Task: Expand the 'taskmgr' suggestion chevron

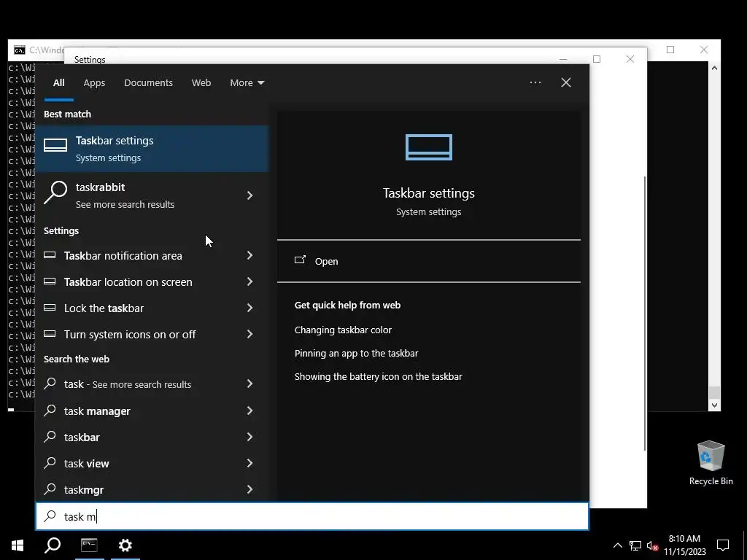Action: coord(249,489)
